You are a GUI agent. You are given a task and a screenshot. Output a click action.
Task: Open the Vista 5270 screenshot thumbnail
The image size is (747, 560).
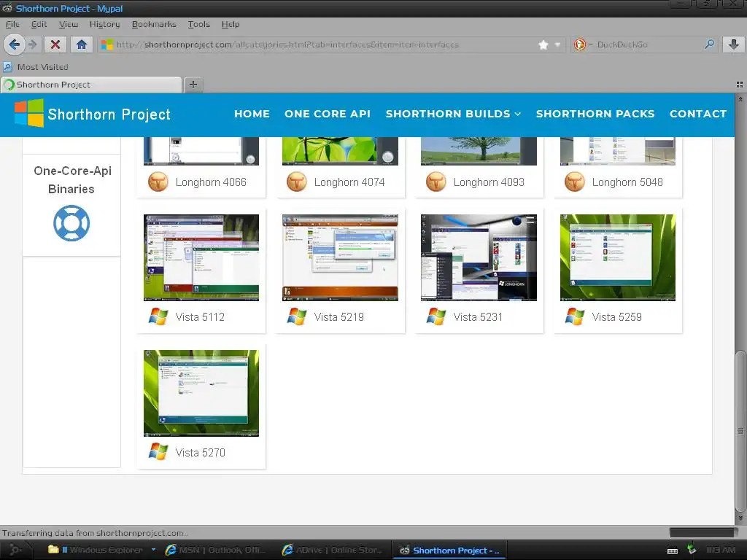[201, 393]
